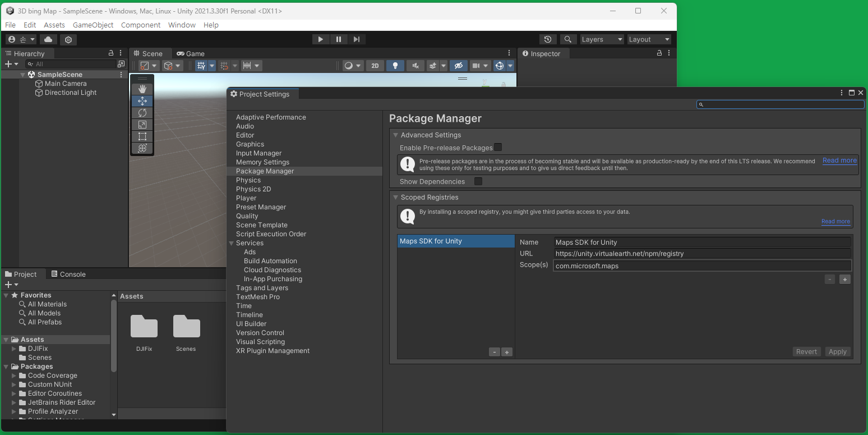Select Maps SDK for Unity registry
868x435 pixels.
pyautogui.click(x=456, y=241)
